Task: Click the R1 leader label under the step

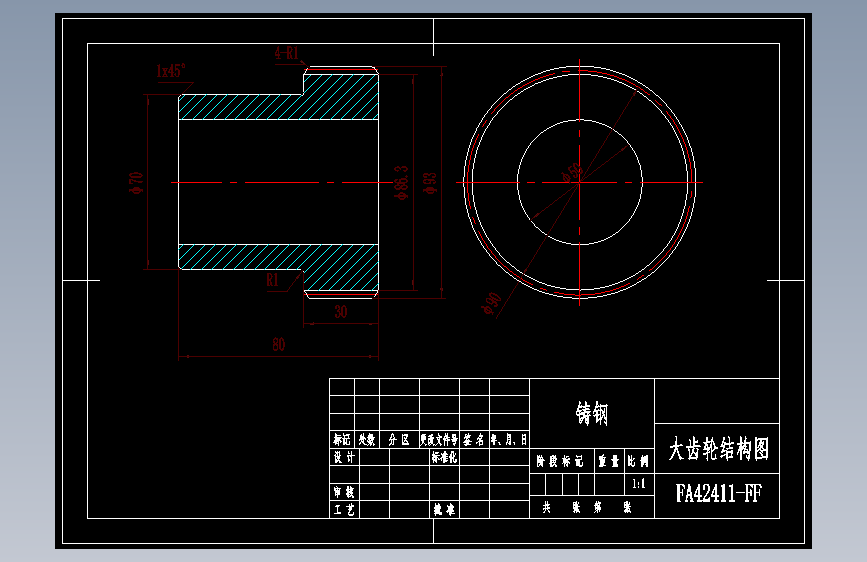Action: point(273,280)
